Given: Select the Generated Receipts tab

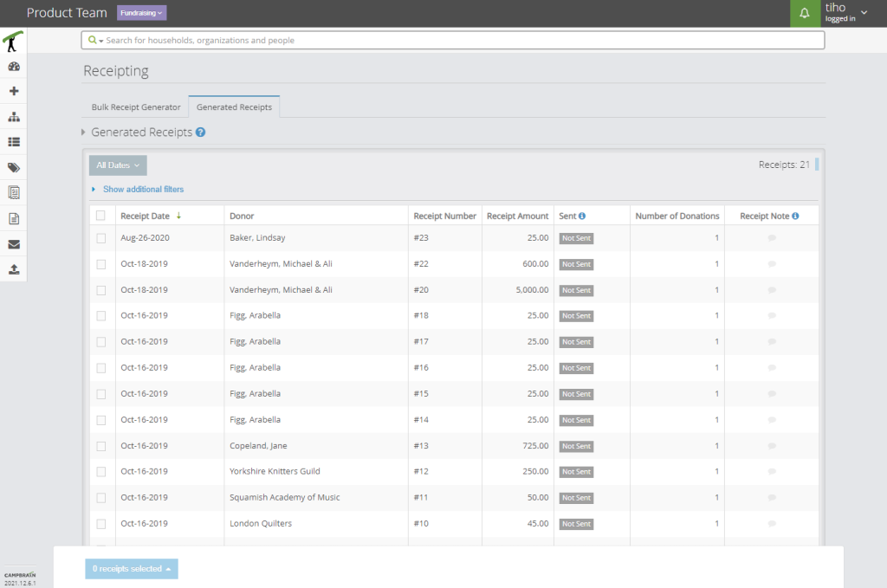Looking at the screenshot, I should pos(234,107).
